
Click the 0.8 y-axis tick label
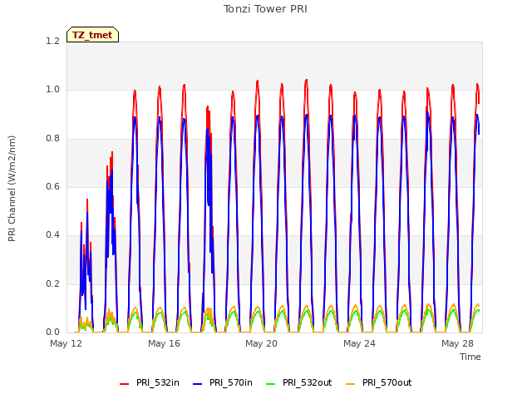tap(53, 139)
